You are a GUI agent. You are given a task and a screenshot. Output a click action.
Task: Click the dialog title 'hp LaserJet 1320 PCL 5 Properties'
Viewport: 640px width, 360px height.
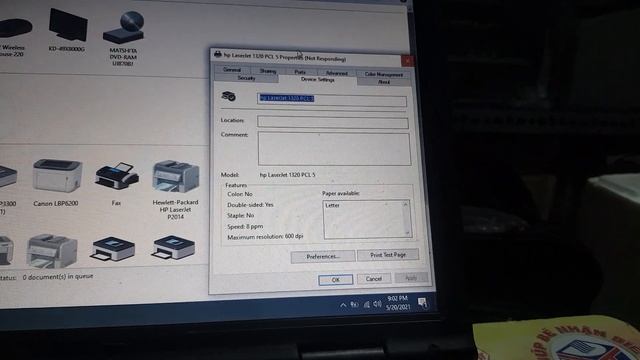click(x=285, y=57)
